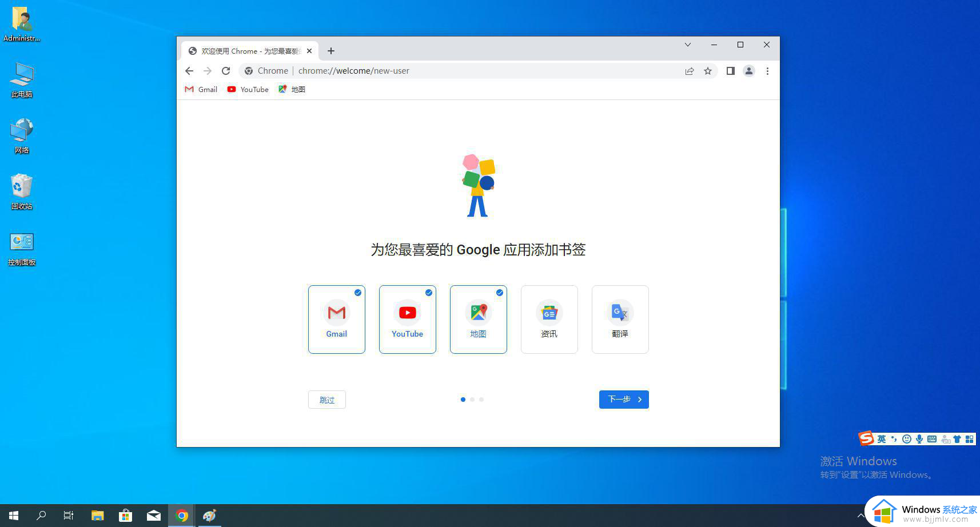Click the 跳过 skip button

tap(327, 400)
